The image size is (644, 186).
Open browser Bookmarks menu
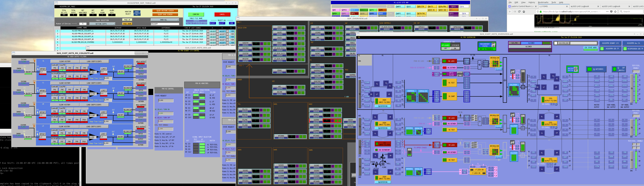[x=543, y=2]
